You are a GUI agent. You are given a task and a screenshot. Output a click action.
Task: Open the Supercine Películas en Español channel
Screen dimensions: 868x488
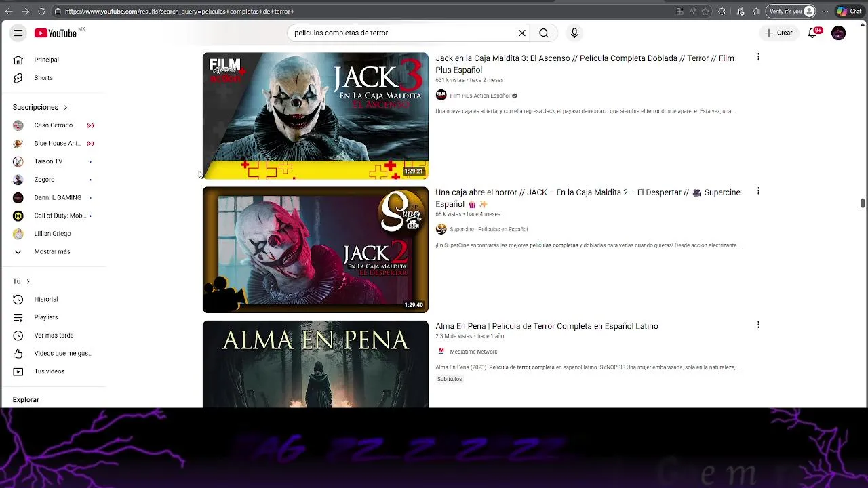tap(488, 229)
